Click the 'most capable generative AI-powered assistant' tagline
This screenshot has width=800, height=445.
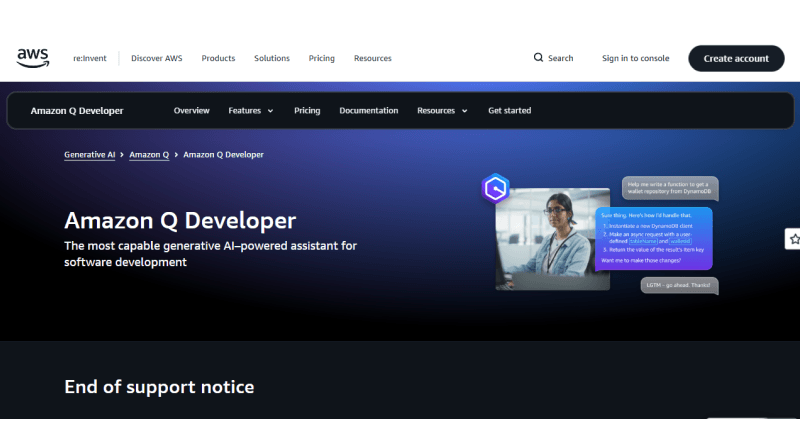(211, 254)
